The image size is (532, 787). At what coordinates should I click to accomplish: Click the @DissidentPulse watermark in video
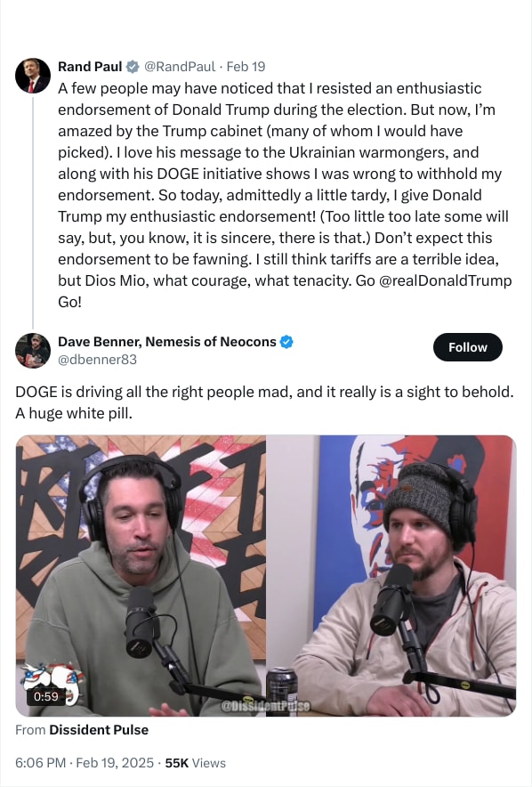[265, 707]
